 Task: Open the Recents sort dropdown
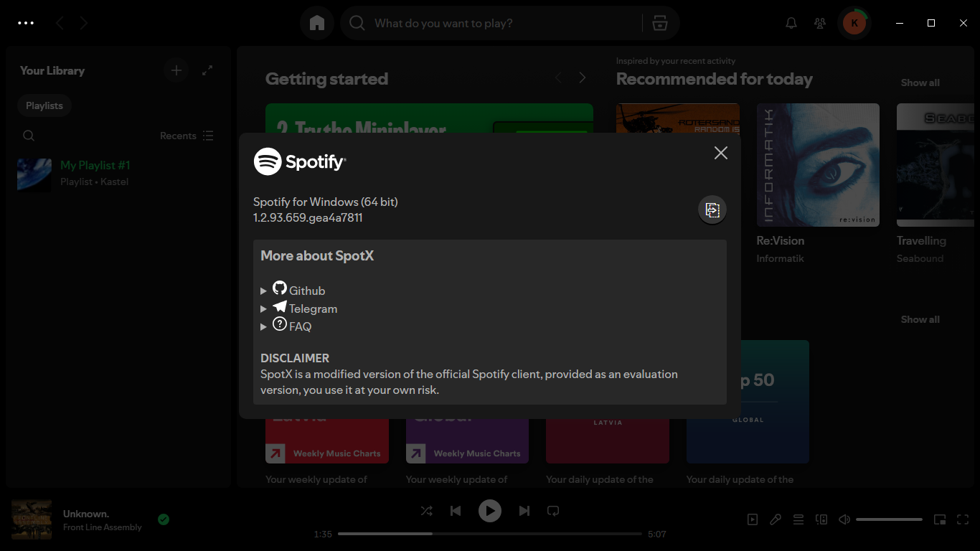coord(187,136)
